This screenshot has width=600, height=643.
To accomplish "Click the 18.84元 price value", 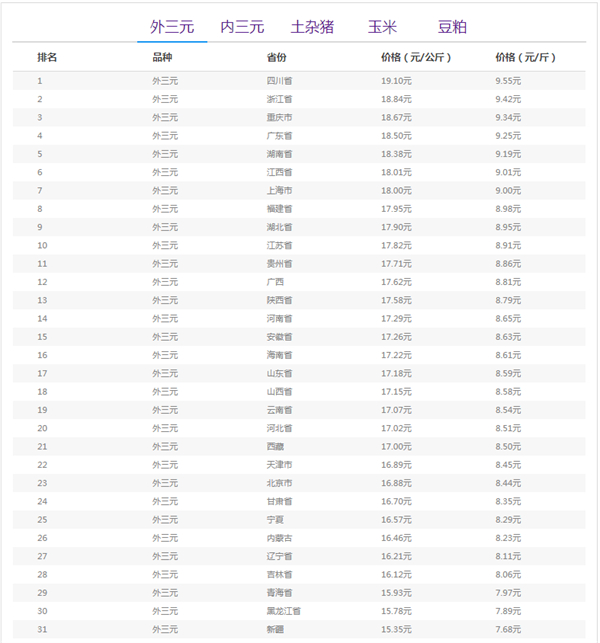I will click(x=396, y=99).
